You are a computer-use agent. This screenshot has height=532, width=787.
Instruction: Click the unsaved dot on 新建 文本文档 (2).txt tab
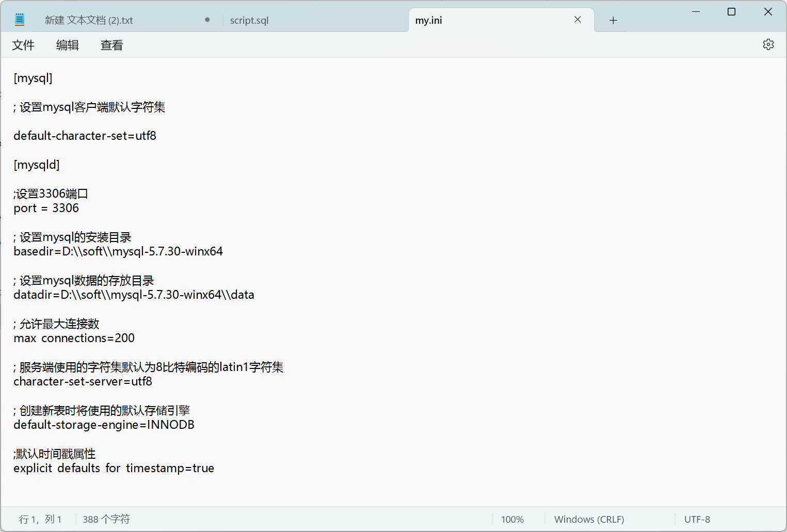[x=207, y=20]
